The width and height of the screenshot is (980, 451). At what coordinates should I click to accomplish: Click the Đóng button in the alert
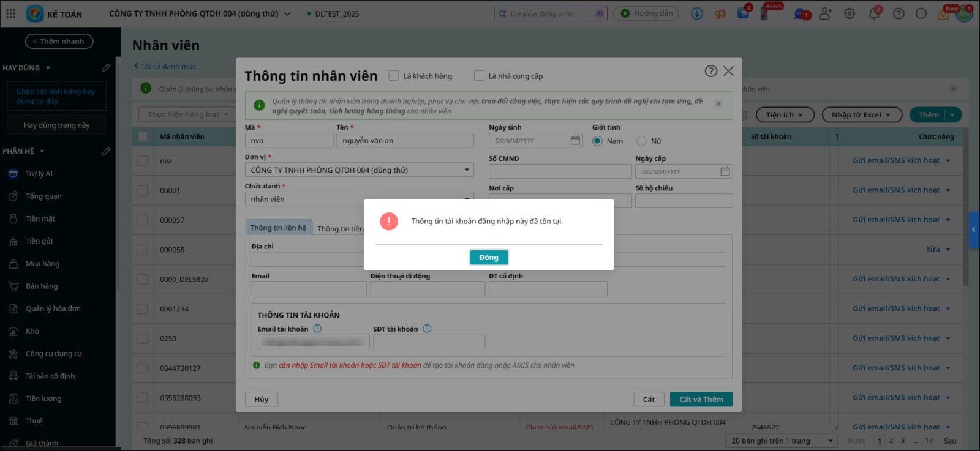488,258
